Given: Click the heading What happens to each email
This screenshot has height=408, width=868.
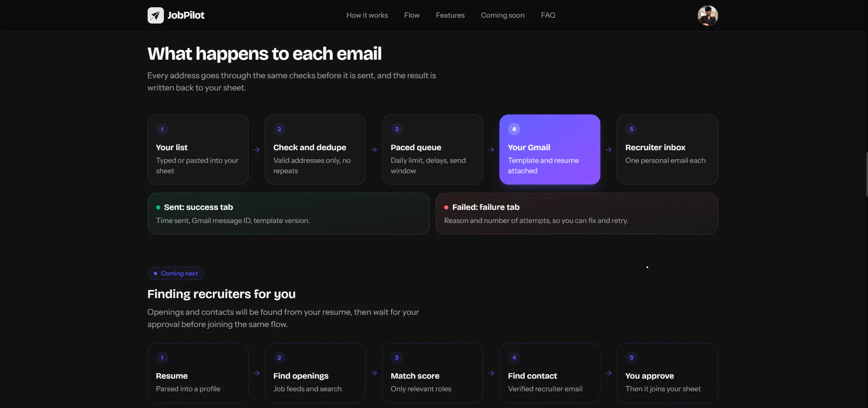Looking at the screenshot, I should pyautogui.click(x=264, y=54).
